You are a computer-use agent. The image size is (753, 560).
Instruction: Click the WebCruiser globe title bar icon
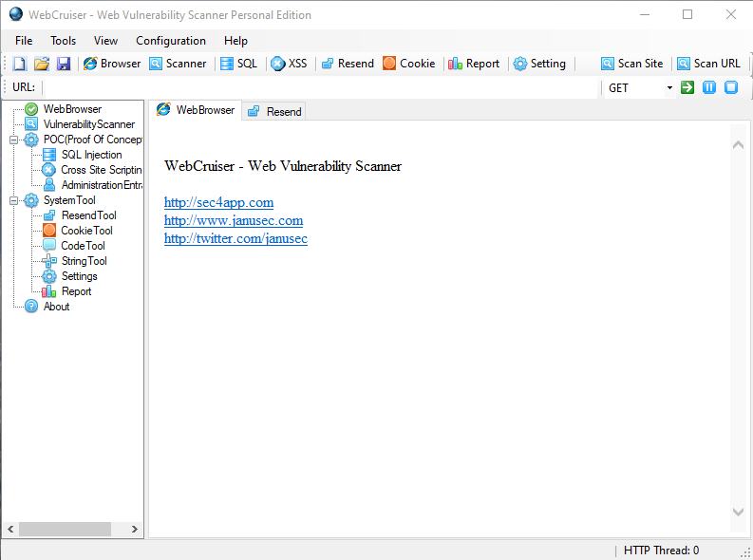(x=16, y=14)
